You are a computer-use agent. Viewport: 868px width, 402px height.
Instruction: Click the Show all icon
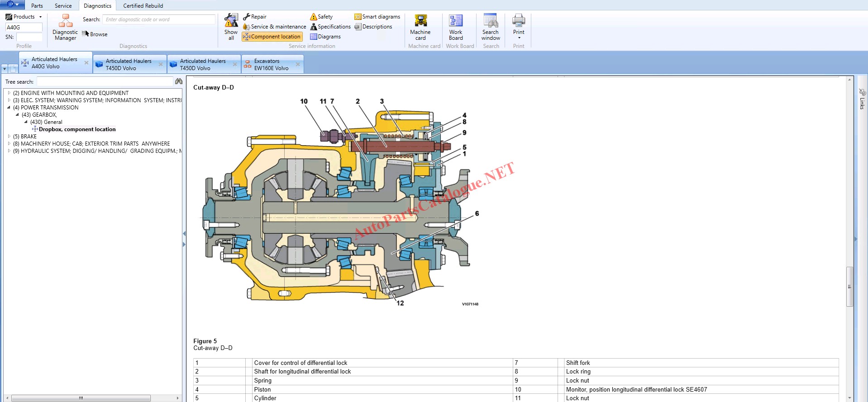coord(231,27)
